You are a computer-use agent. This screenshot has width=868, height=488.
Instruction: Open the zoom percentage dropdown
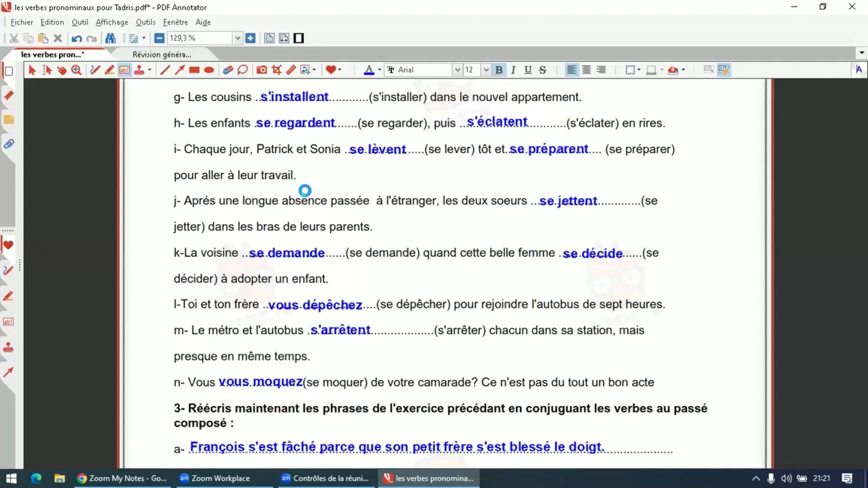[x=238, y=38]
